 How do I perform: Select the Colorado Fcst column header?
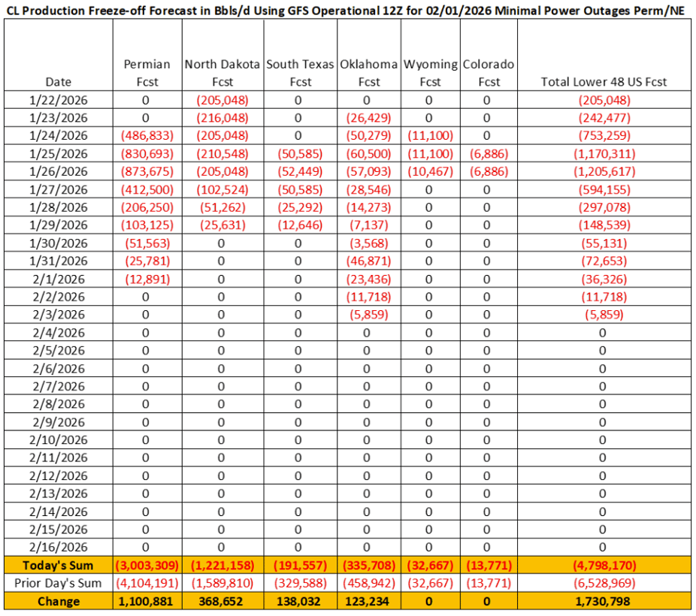pyautogui.click(x=488, y=73)
